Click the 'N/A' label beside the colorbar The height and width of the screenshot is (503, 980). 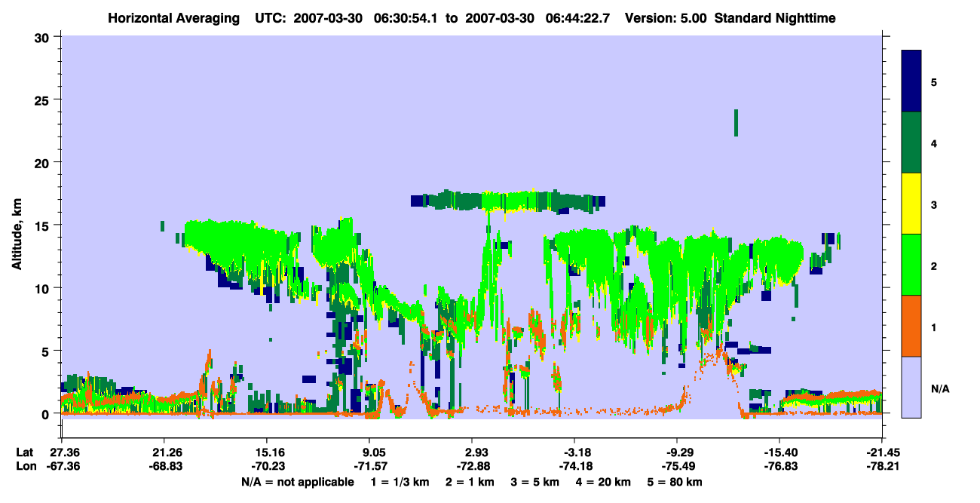(940, 388)
